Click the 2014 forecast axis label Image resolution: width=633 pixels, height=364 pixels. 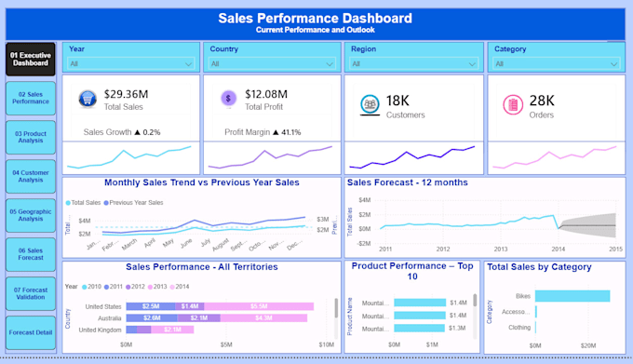click(x=559, y=249)
